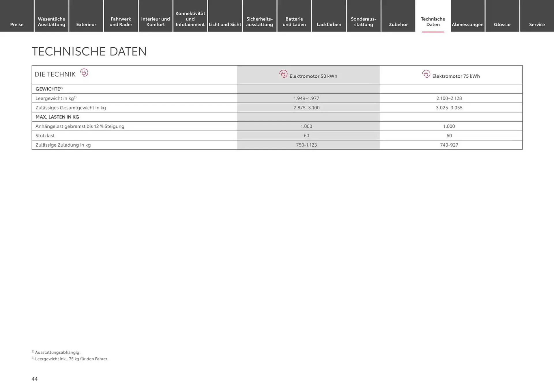This screenshot has height=392, width=554.
Task: Select the Interieur und Komfort tab
Action: [155, 22]
